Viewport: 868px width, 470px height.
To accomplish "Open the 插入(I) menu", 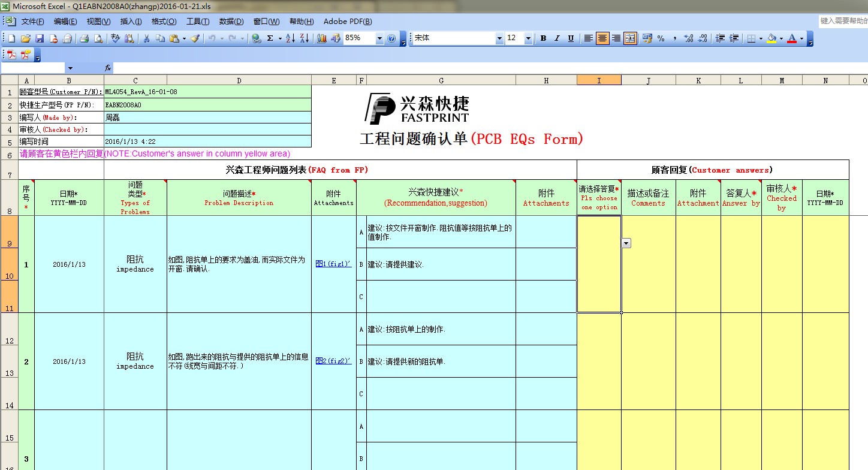I will [131, 22].
